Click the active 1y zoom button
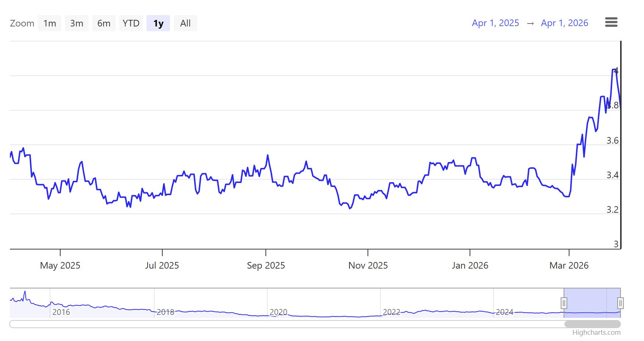The width and height of the screenshot is (644, 341). [158, 24]
